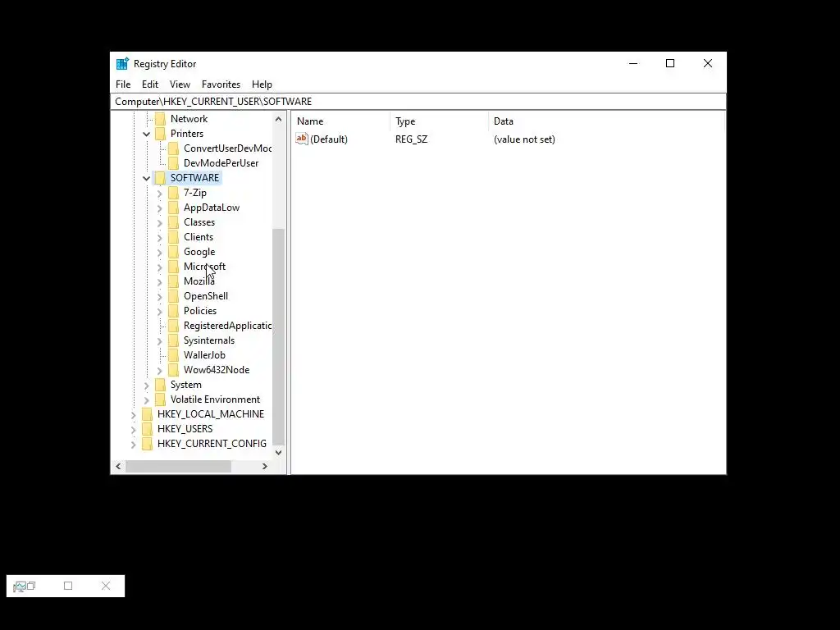Select the (Default) value name
Viewport: 840px width, 630px height.
point(329,139)
